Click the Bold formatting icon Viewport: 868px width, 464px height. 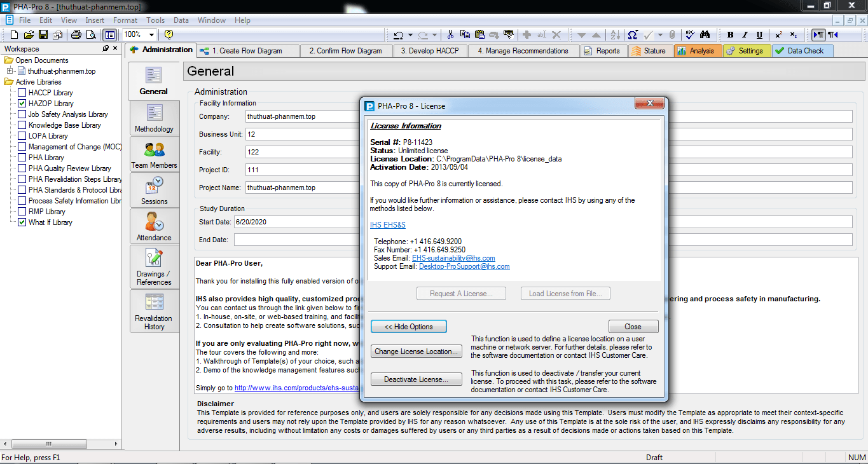pyautogui.click(x=730, y=35)
